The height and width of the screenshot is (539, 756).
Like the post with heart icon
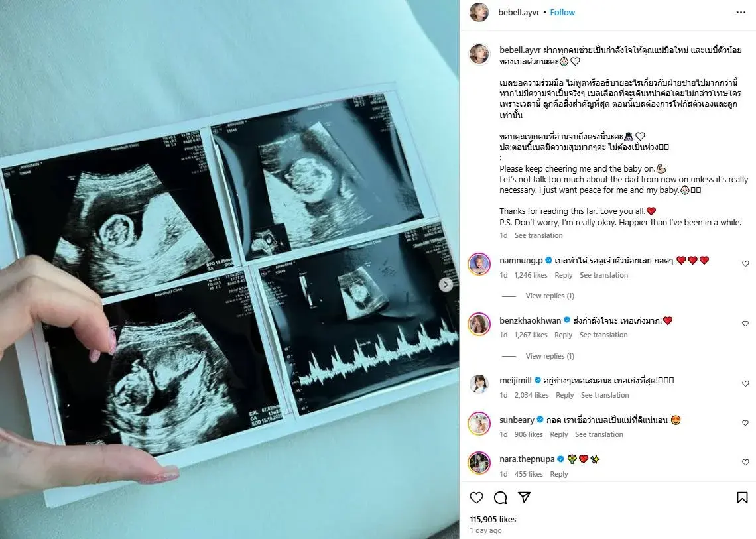pos(476,497)
